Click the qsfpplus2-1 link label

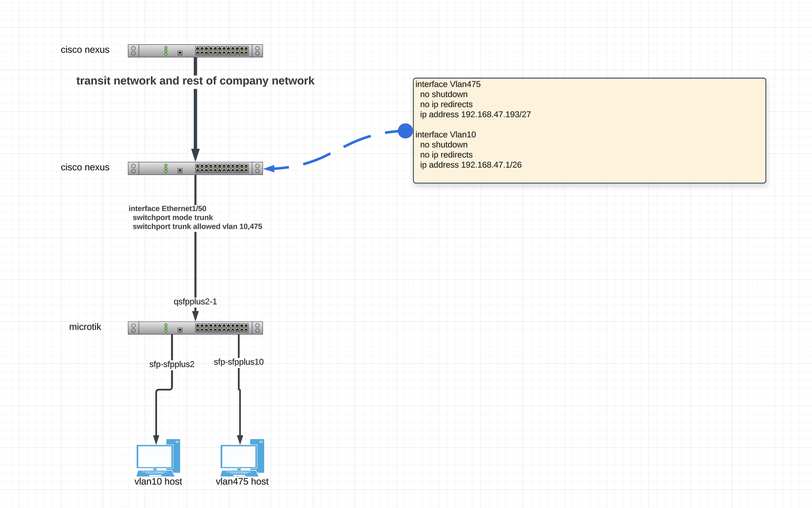[x=195, y=302]
